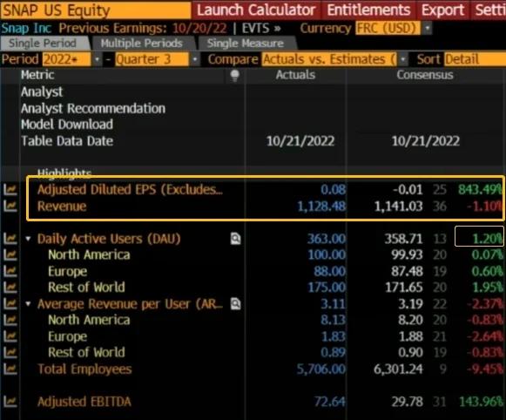506x420 pixels.
Task: Click the Export button
Action: [442, 10]
